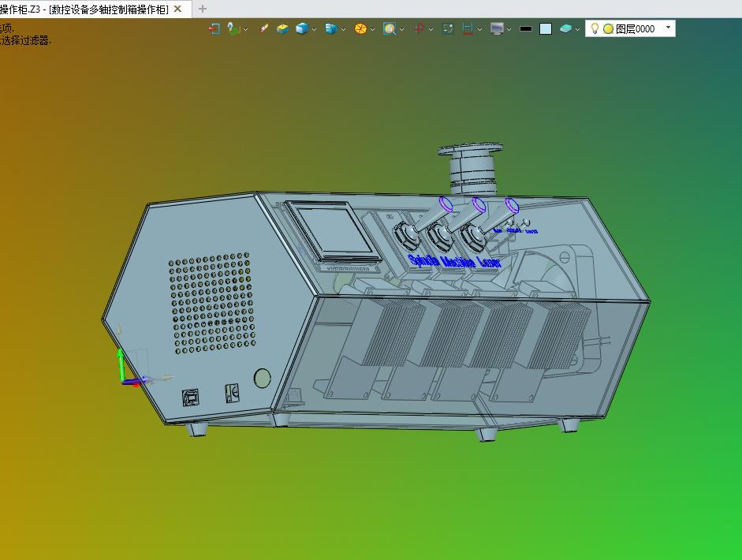742x560 pixels.
Task: Click the exit icon at toolbar start
Action: point(214,29)
